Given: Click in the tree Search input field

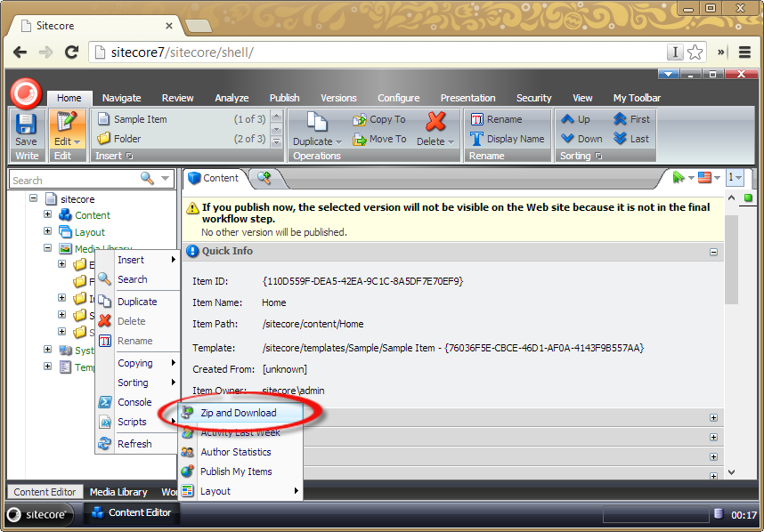Looking at the screenshot, I should point(71,180).
